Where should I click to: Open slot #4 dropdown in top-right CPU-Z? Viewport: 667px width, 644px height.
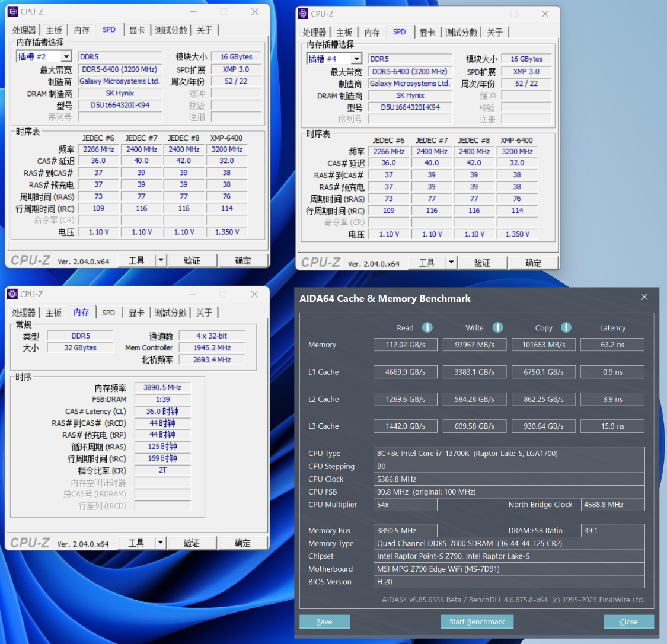click(356, 59)
